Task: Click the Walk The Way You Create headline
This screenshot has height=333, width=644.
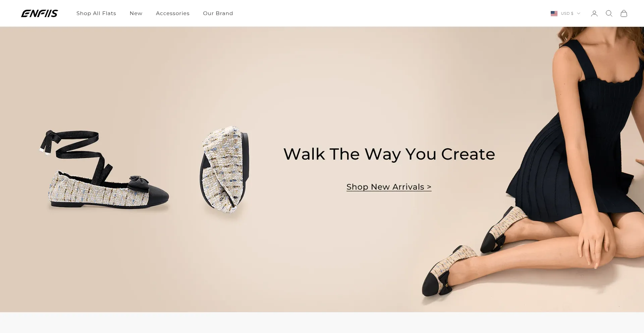Action: click(x=389, y=154)
